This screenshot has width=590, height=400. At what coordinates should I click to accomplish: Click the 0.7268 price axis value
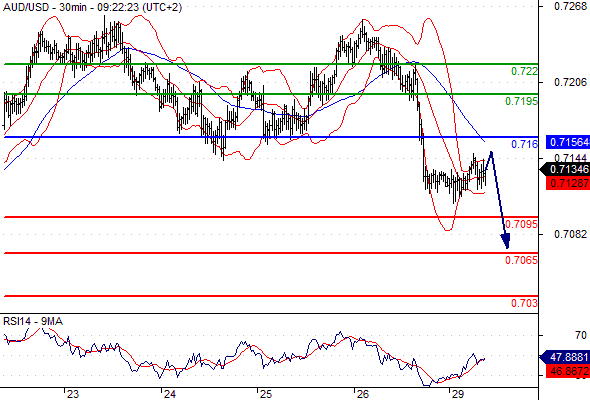(x=570, y=6)
